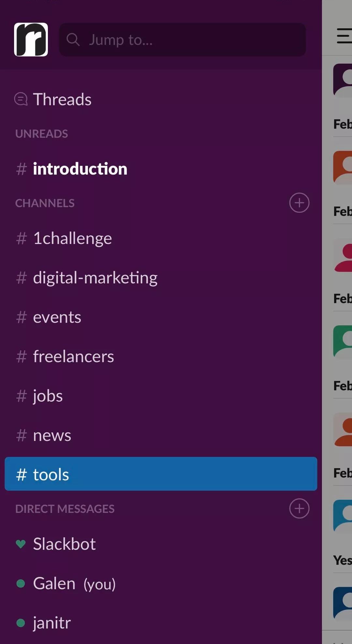Image resolution: width=352 pixels, height=644 pixels.
Task: Add a new channel with plus icon
Action: coord(299,203)
